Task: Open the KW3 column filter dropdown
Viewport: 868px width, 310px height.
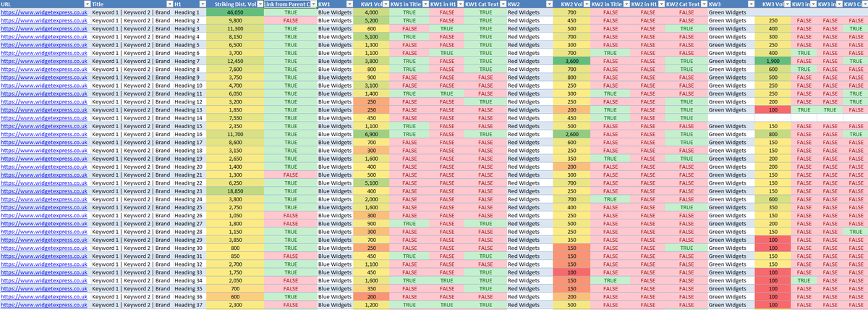Action: pos(751,4)
